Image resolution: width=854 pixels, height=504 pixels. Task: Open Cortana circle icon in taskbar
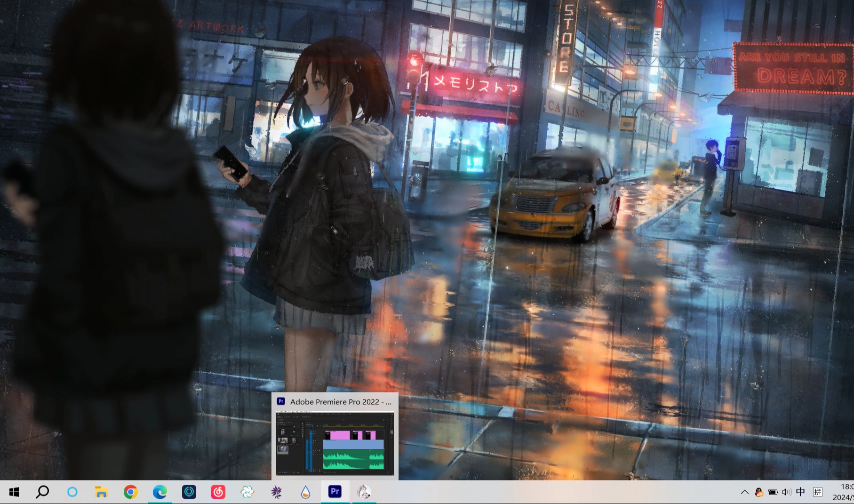click(72, 492)
